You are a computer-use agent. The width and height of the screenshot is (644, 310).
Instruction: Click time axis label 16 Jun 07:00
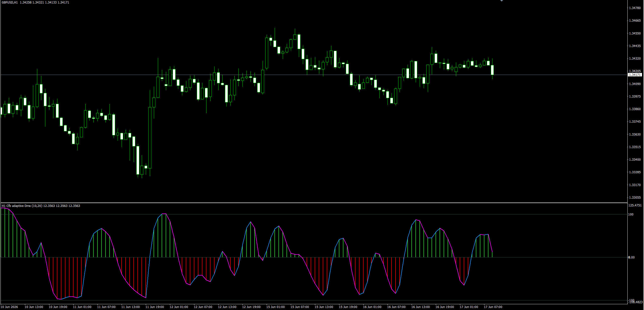pos(396,307)
